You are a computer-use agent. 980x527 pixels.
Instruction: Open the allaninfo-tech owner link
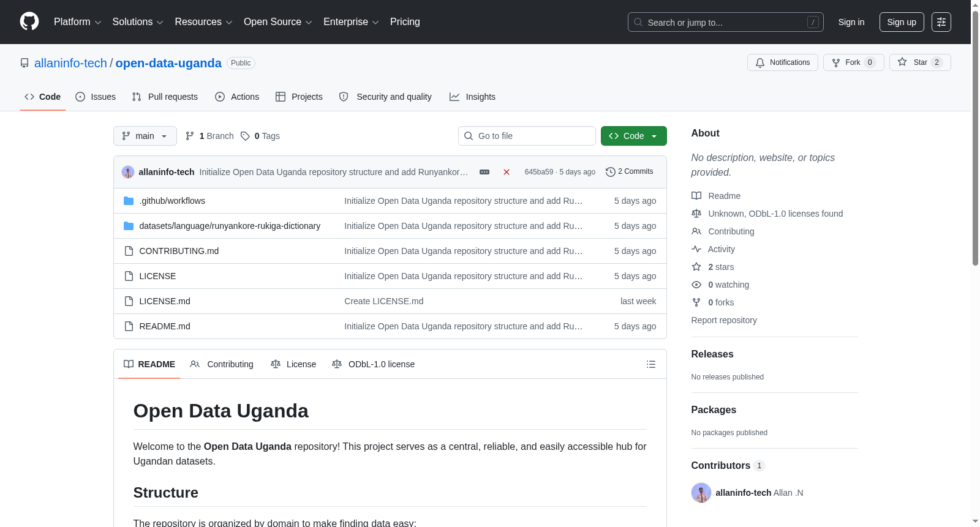(70, 63)
